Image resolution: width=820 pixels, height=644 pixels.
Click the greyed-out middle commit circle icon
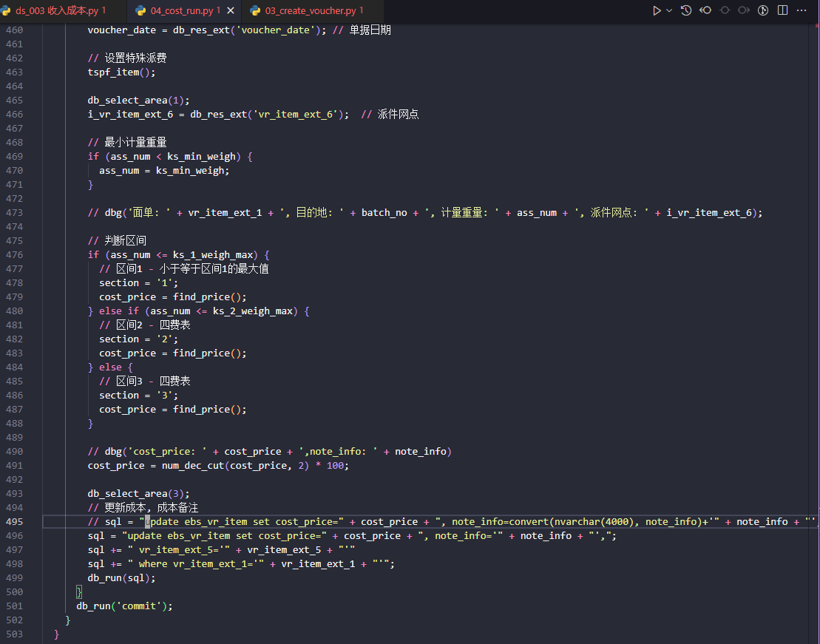725,10
